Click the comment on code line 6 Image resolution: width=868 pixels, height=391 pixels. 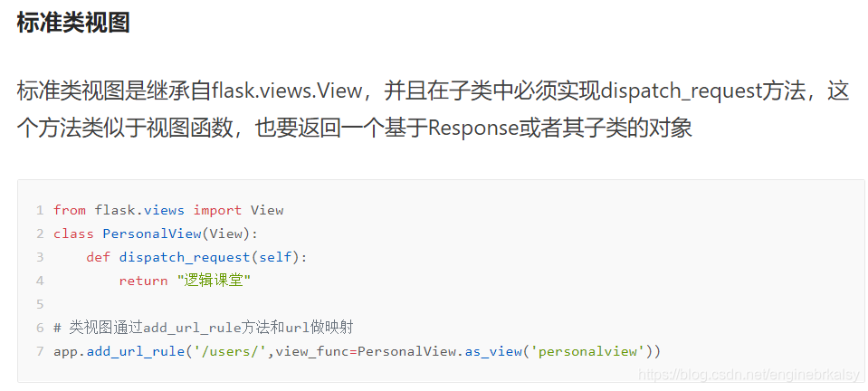click(x=208, y=328)
